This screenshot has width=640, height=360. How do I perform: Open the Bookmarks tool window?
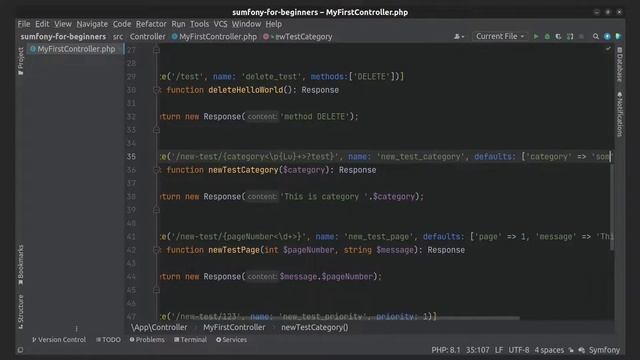click(20, 264)
